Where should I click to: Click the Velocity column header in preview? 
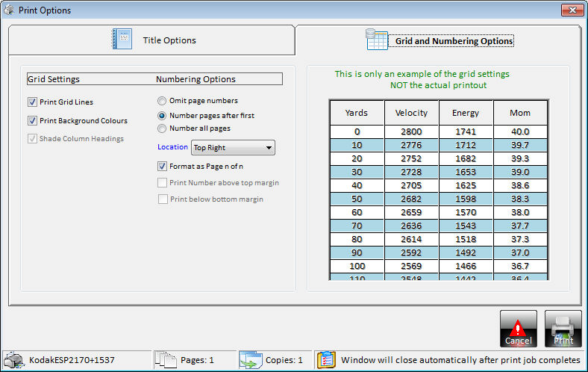coord(411,114)
